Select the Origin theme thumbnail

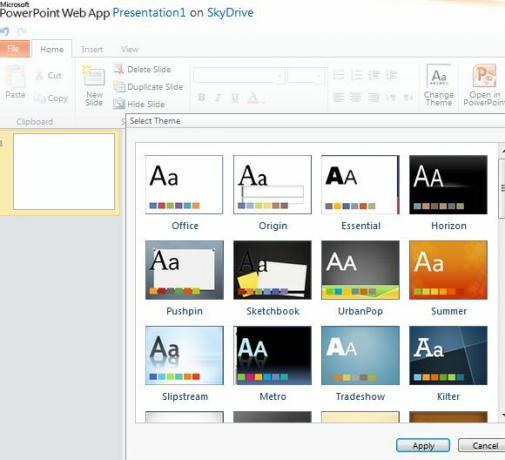[x=273, y=185]
